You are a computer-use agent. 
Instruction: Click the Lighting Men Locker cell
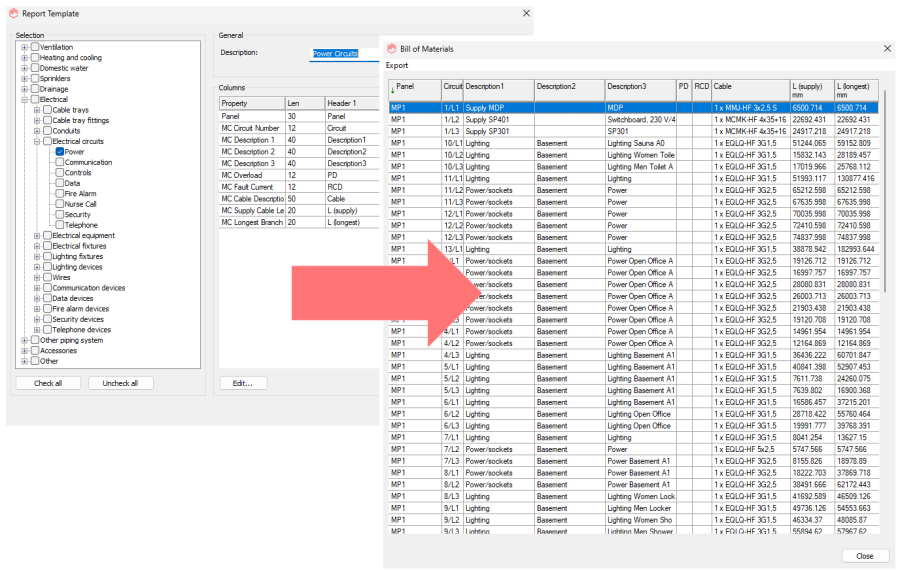641,508
